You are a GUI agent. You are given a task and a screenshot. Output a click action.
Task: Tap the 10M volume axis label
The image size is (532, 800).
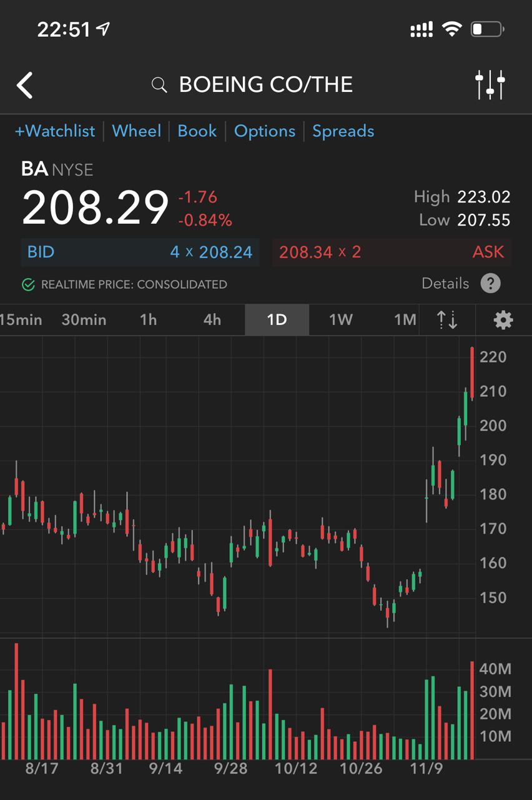pyautogui.click(x=495, y=737)
